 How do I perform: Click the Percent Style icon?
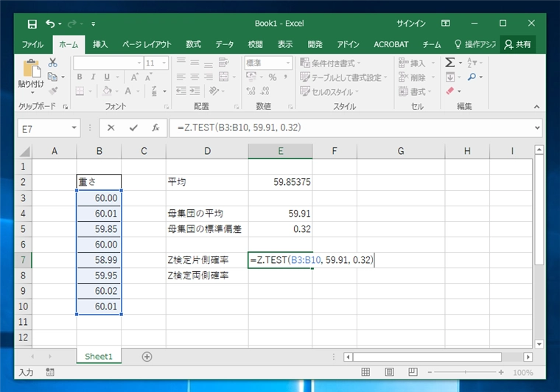(x=273, y=77)
